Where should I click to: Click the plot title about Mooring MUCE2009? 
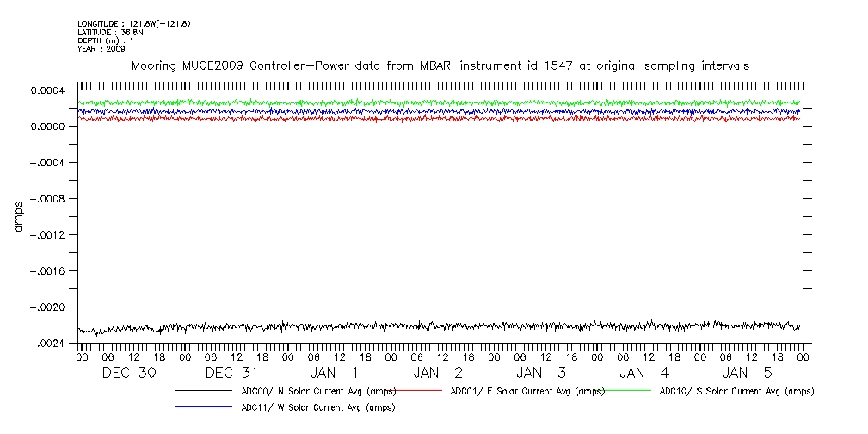pyautogui.click(x=440, y=65)
